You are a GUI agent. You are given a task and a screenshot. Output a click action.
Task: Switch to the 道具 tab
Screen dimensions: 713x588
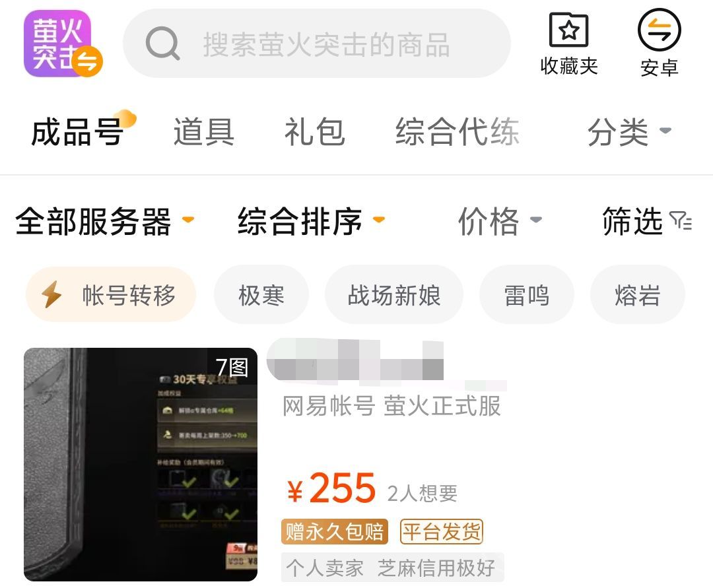coord(204,132)
